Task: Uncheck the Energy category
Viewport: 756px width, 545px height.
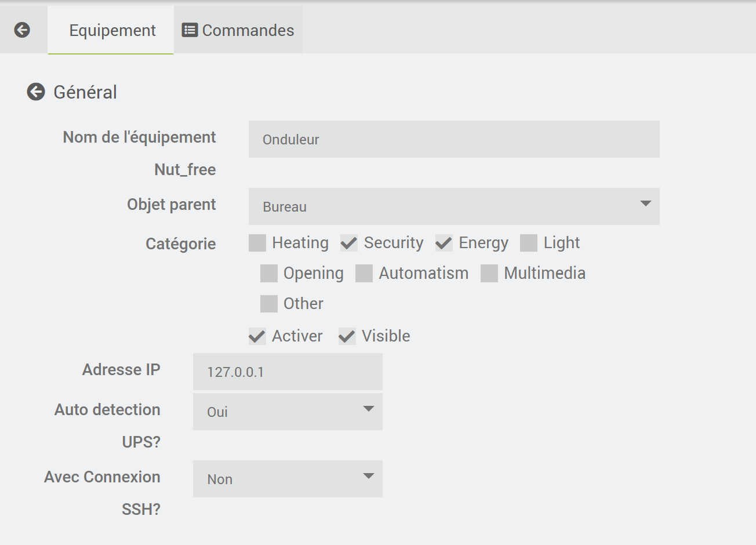Action: [444, 243]
